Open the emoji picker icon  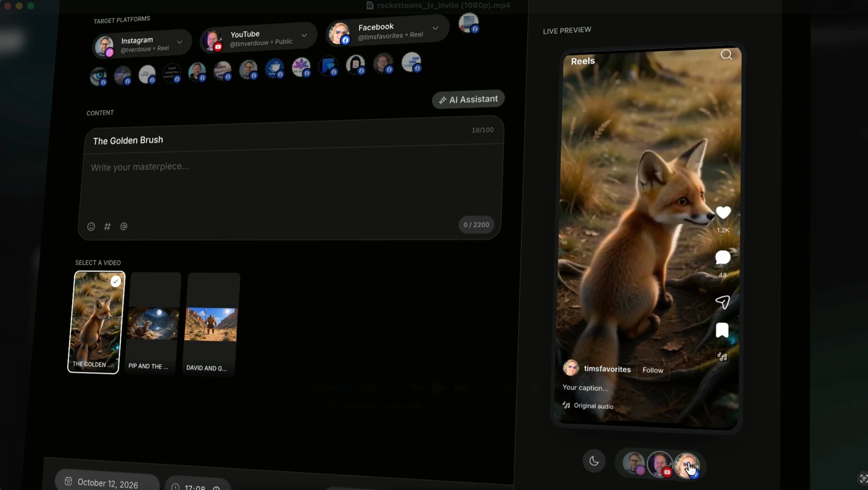tap(91, 227)
